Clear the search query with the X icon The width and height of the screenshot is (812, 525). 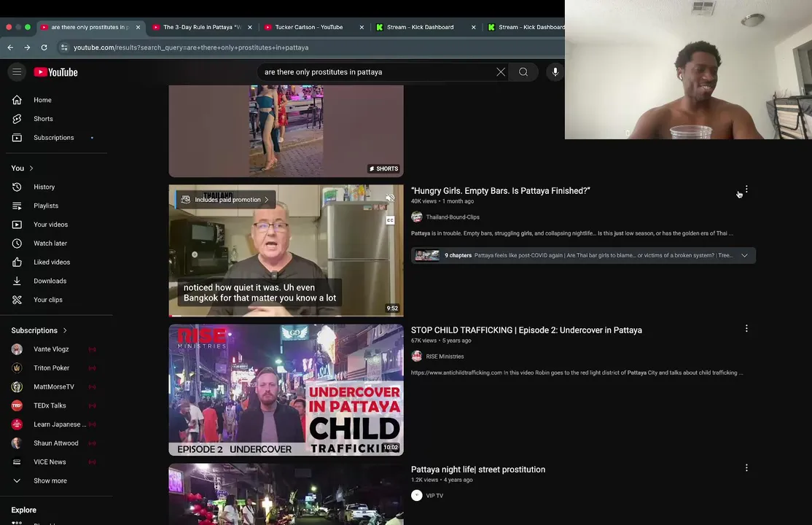[500, 72]
